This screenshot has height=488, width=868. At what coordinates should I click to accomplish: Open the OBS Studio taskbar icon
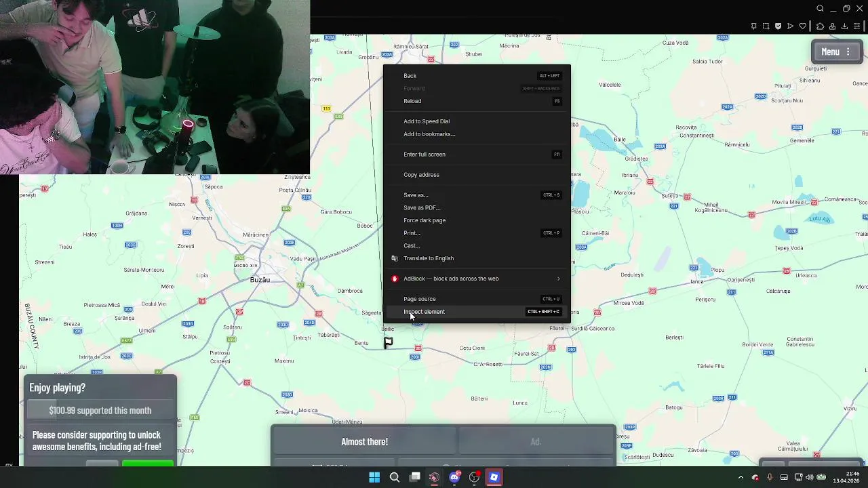coord(474,478)
